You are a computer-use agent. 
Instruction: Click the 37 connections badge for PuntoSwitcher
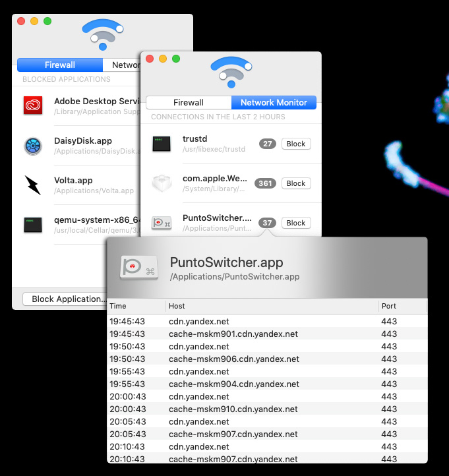267,223
